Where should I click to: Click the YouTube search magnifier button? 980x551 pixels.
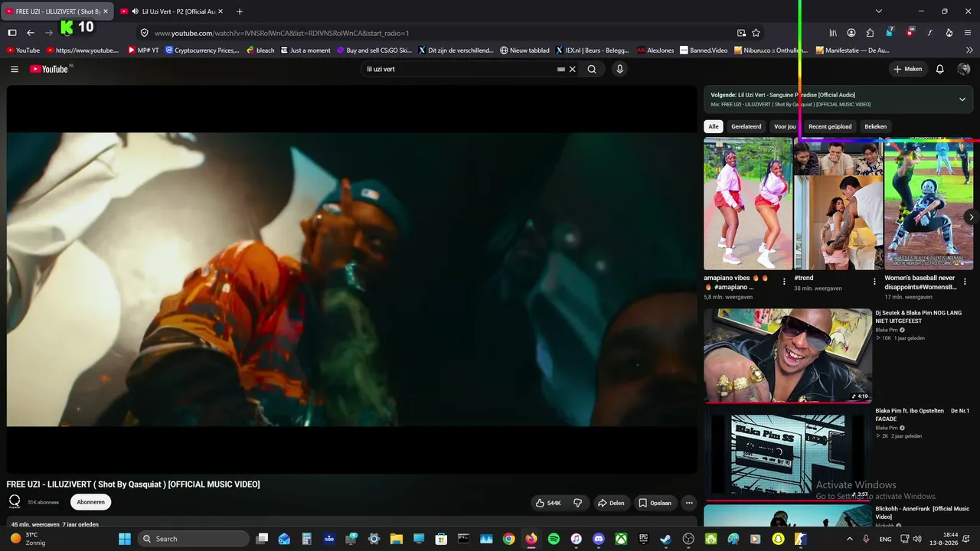592,69
